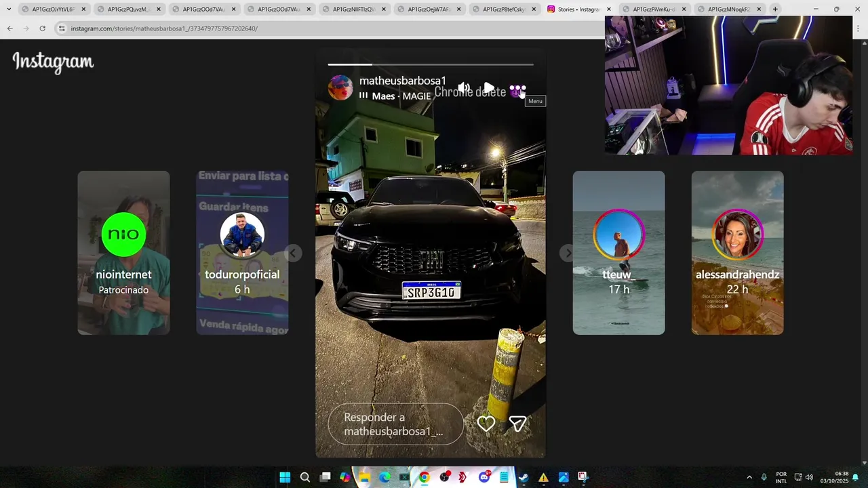Open Microsoft Edge from taskbar

coord(384,477)
